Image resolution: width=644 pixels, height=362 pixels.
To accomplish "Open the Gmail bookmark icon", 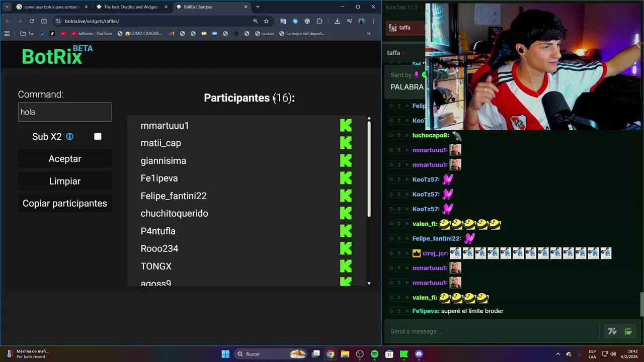I will click(172, 34).
